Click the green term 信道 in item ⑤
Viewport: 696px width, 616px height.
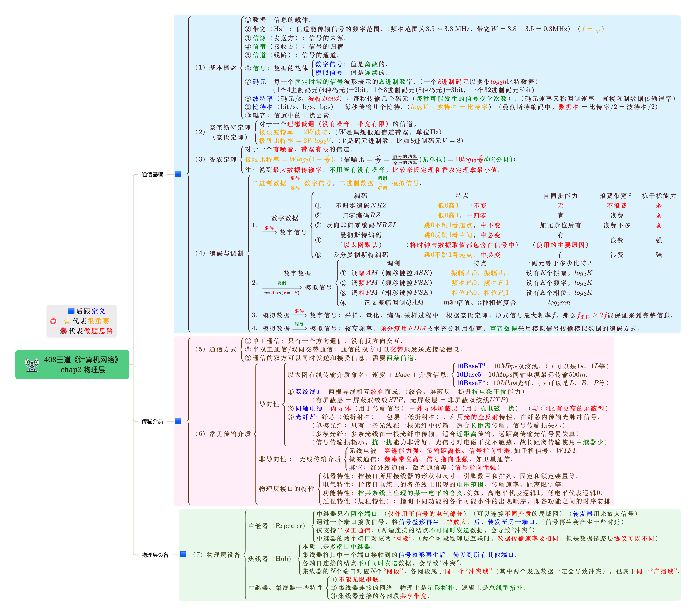pos(259,55)
